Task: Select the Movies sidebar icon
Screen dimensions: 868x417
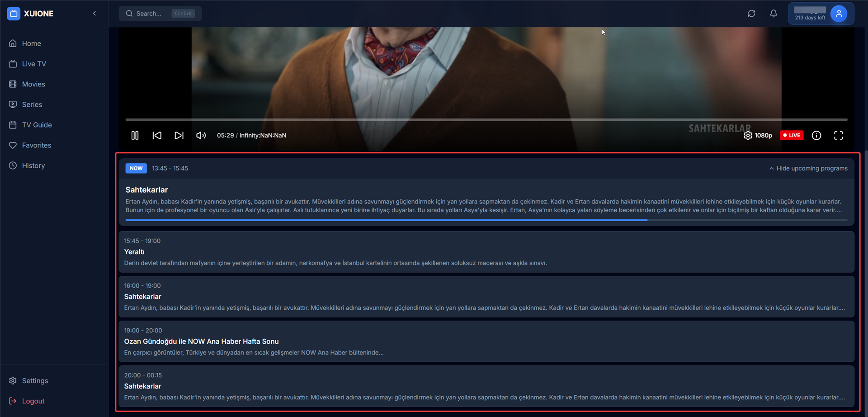Action: tap(33, 84)
